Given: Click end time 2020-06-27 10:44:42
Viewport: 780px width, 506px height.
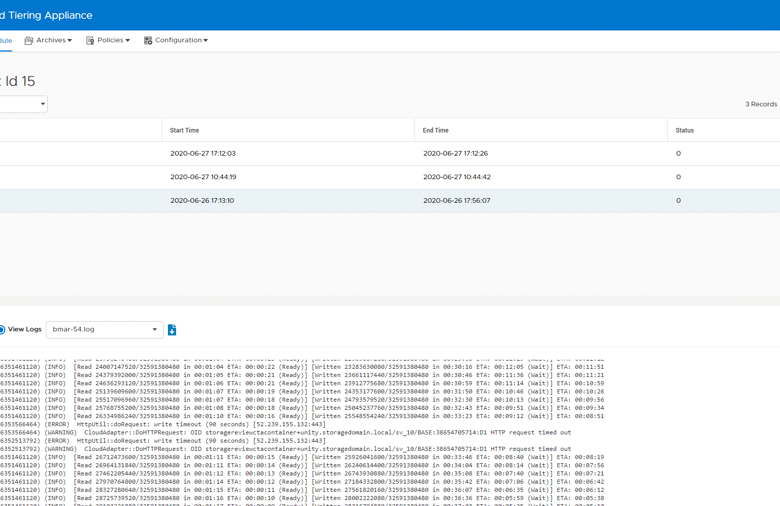Looking at the screenshot, I should pyautogui.click(x=457, y=177).
